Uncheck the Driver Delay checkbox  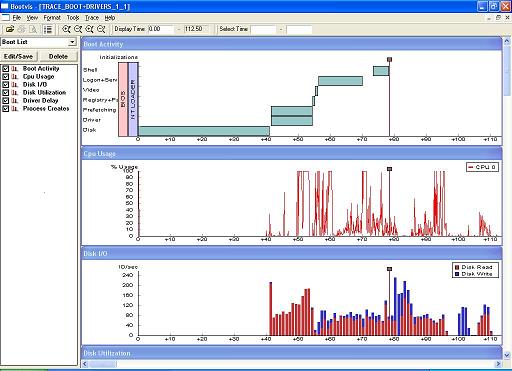[x=5, y=101]
